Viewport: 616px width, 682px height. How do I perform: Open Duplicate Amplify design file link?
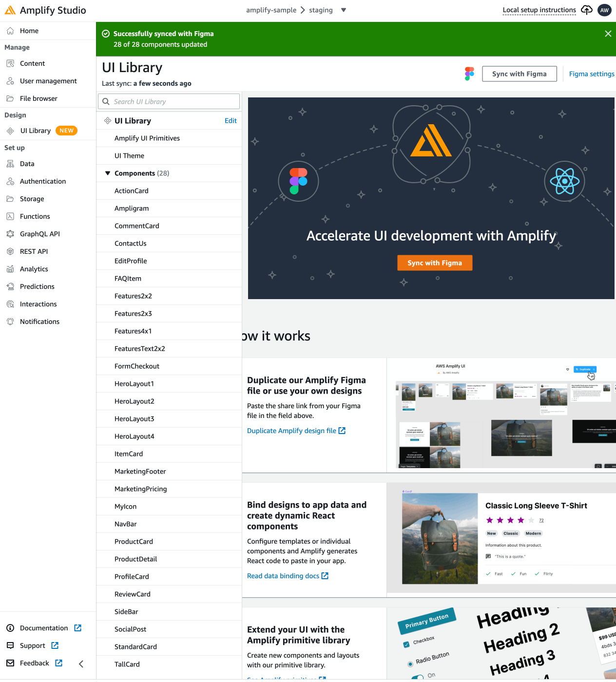(296, 431)
